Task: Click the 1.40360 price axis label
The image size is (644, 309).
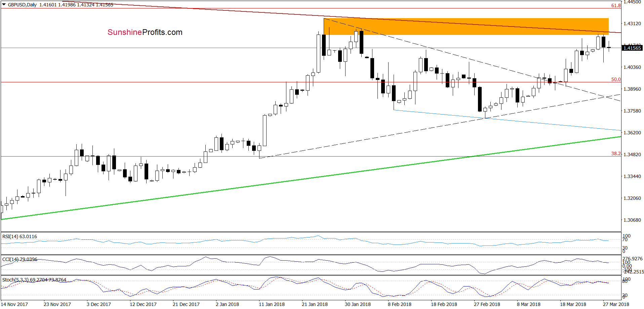Action: click(632, 67)
